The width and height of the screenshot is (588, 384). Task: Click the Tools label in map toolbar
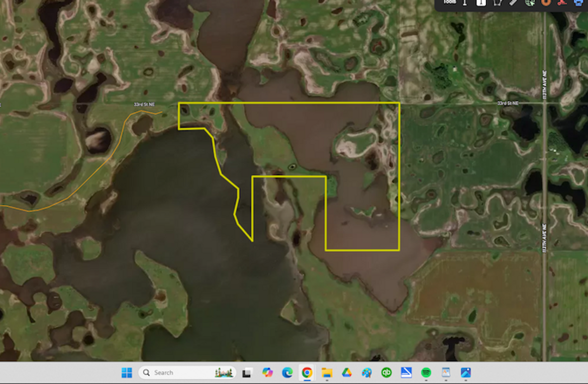point(449,2)
